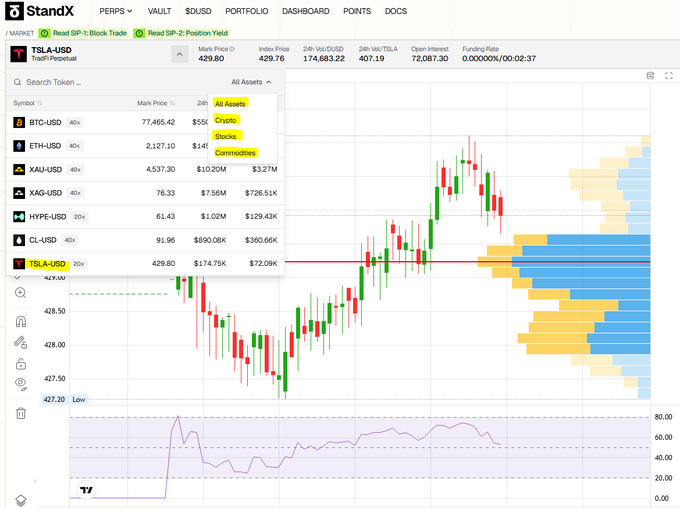Select BTC-USD market row

coord(145,122)
